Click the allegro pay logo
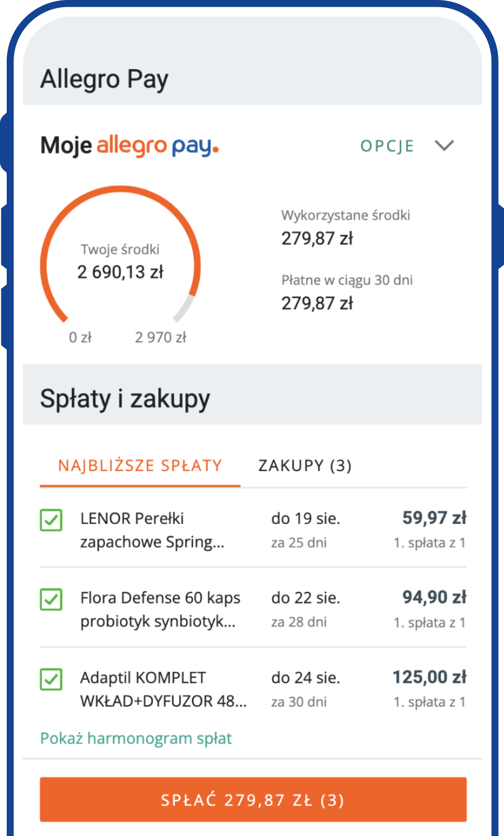 [x=157, y=146]
